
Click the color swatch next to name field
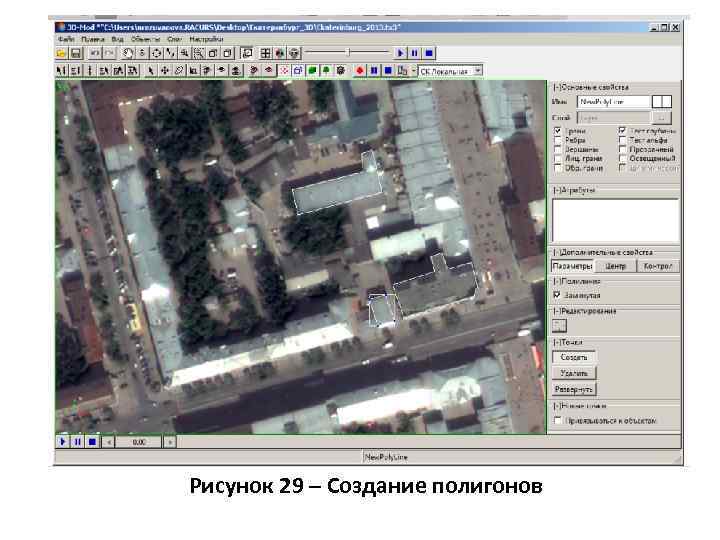(662, 101)
